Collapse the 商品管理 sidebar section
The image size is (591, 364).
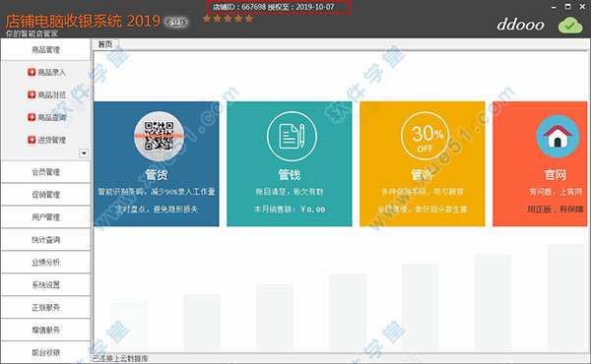[45, 50]
